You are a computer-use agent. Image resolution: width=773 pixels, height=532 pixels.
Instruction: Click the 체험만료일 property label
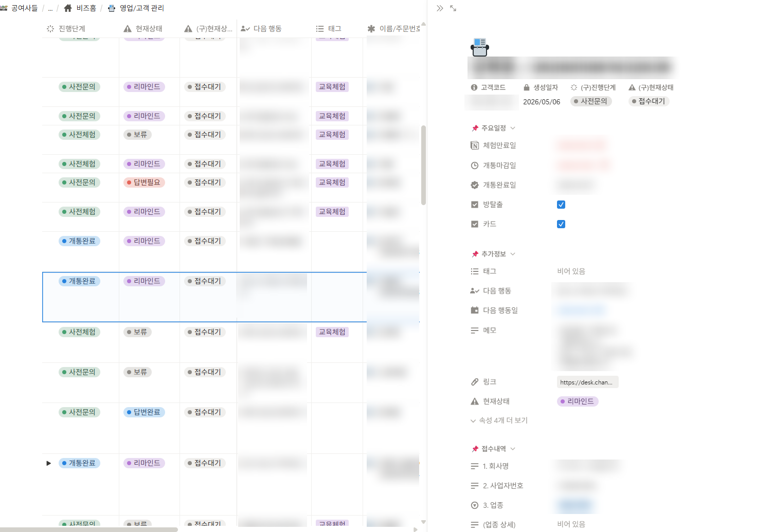pyautogui.click(x=499, y=145)
